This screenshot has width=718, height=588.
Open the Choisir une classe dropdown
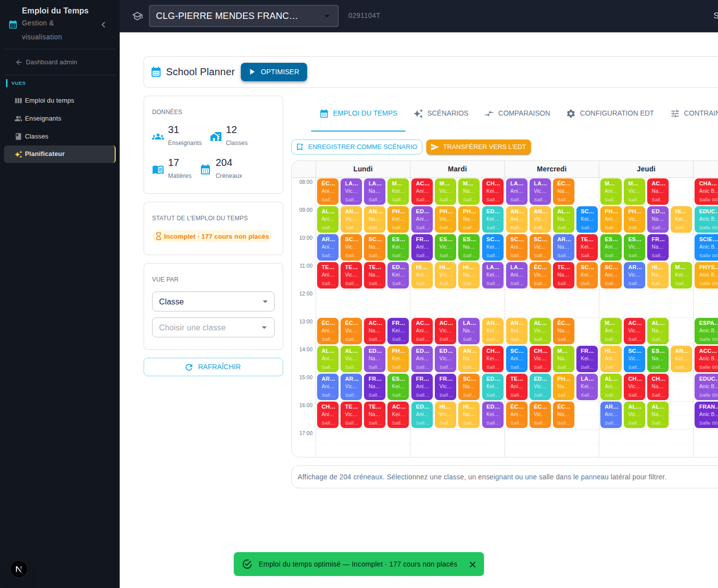click(213, 327)
